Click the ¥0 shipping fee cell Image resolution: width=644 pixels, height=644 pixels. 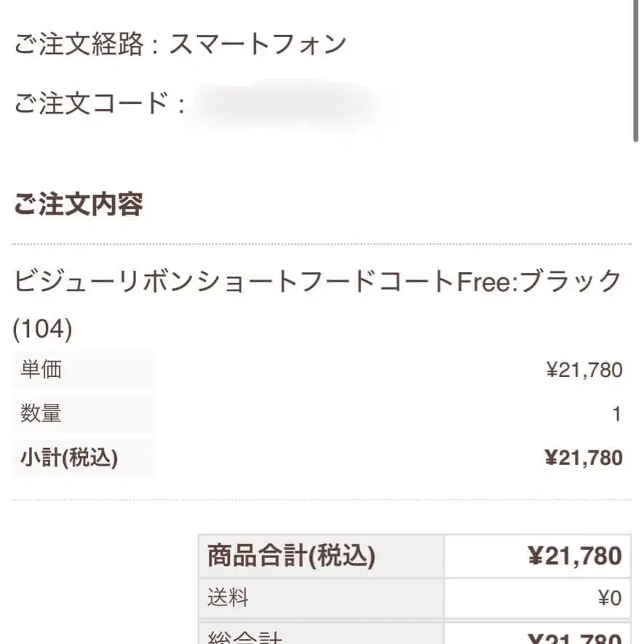pos(537,598)
